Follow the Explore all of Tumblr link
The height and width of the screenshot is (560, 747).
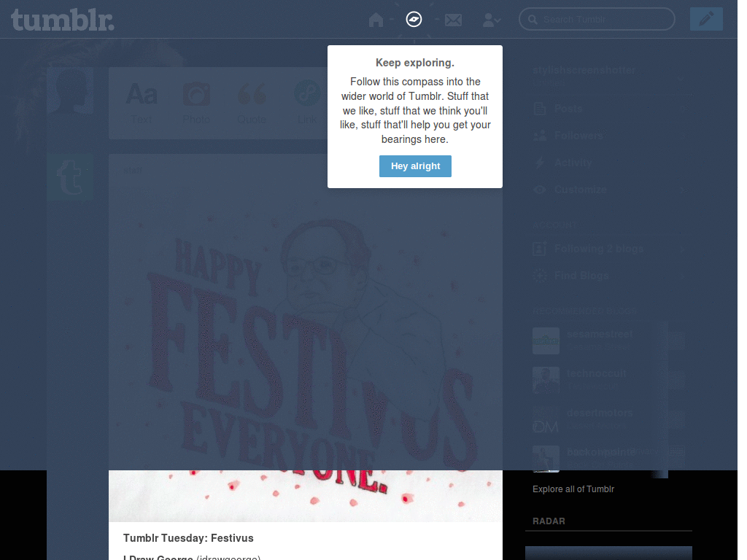573,489
